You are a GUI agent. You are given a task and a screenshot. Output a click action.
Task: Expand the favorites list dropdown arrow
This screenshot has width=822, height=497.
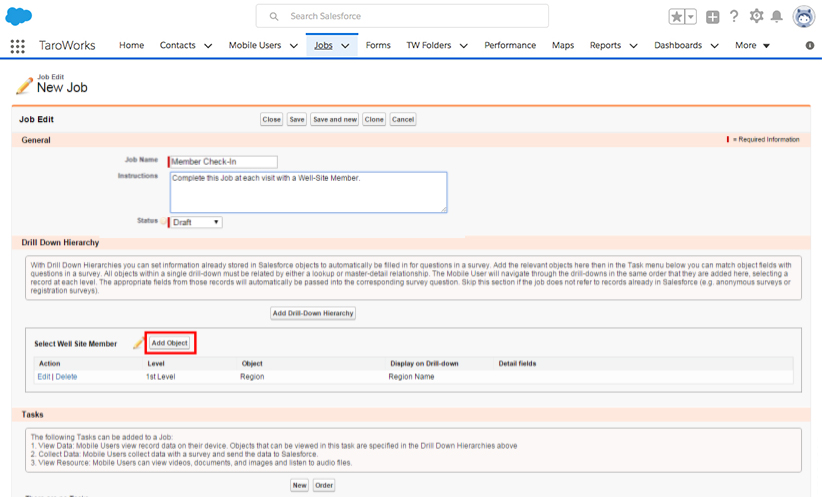coord(690,17)
